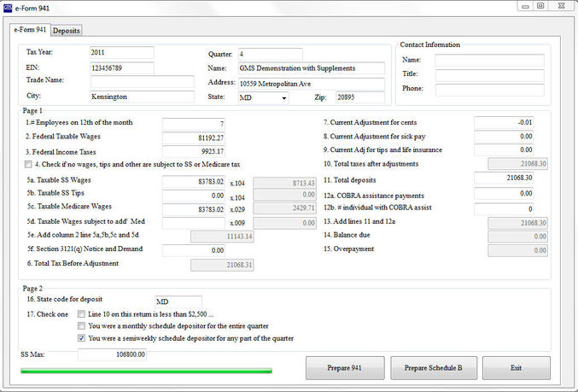Image resolution: width=578 pixels, height=392 pixels.
Task: Switch to the Deposits tab
Action: click(x=67, y=31)
